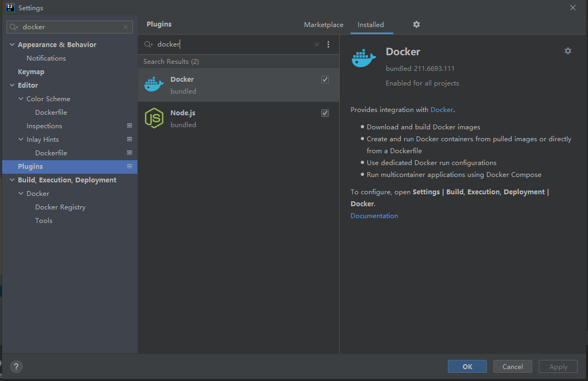Click the gear icon in Docker details panel
588x381 pixels.
point(567,51)
